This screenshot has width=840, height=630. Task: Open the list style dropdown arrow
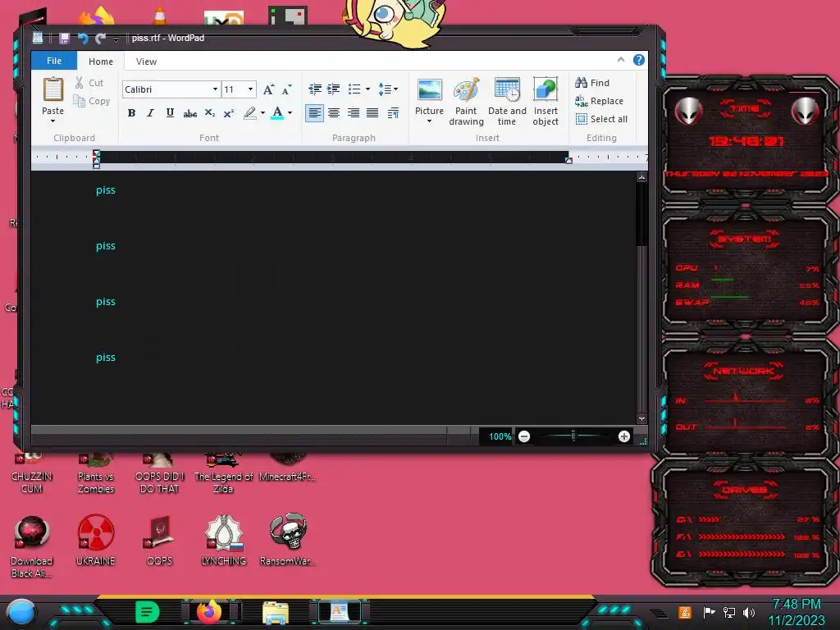coord(367,89)
